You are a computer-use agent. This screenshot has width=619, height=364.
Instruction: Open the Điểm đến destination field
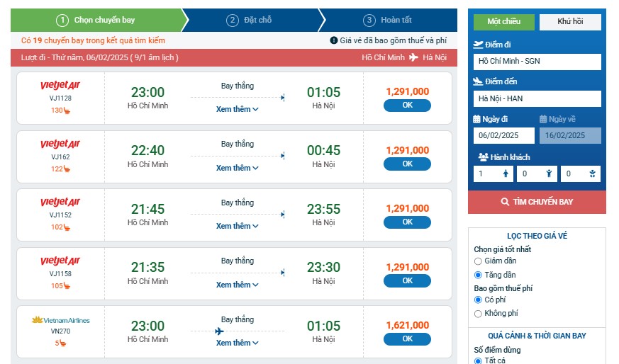[x=537, y=98]
